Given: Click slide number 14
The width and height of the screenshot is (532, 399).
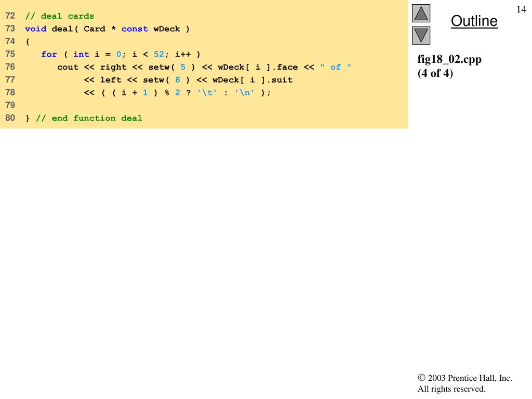Looking at the screenshot, I should (x=521, y=9).
